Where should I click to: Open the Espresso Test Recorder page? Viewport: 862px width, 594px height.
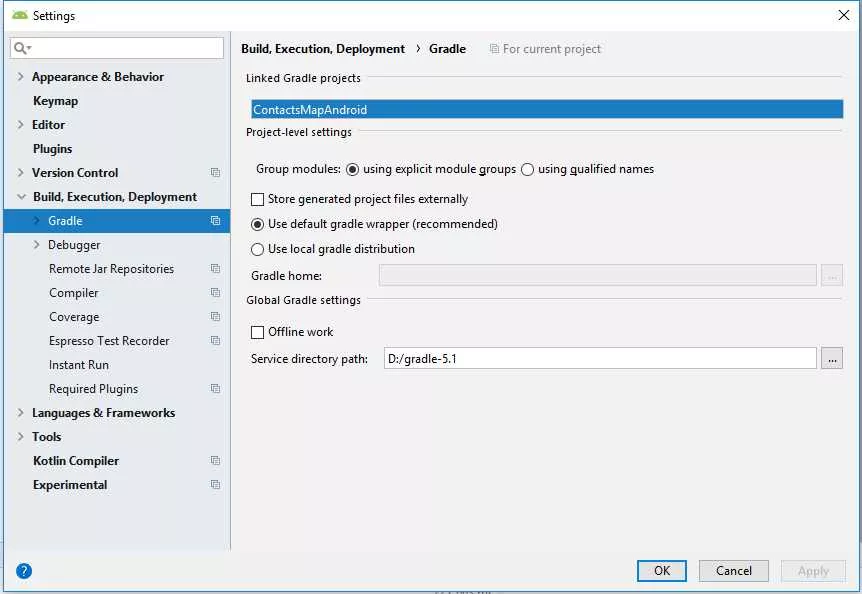pyautogui.click(x=109, y=341)
